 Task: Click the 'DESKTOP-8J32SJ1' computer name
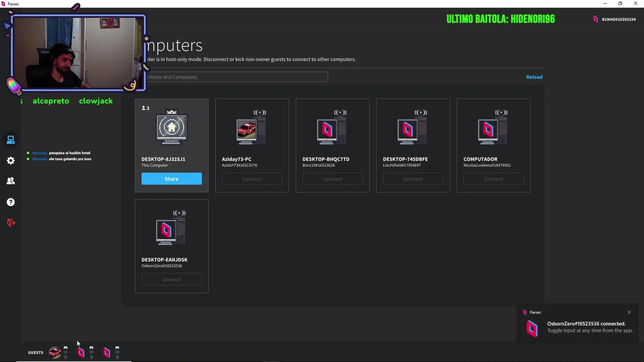[164, 159]
